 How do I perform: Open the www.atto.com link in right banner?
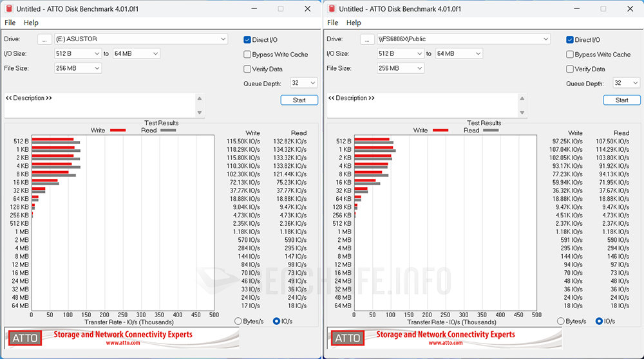pyautogui.click(x=446, y=343)
